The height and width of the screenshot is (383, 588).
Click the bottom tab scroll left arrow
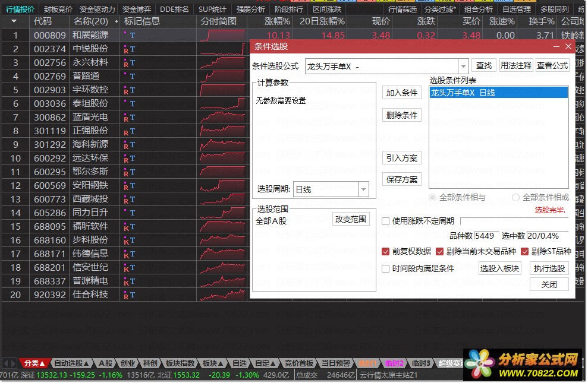[x=5, y=363]
